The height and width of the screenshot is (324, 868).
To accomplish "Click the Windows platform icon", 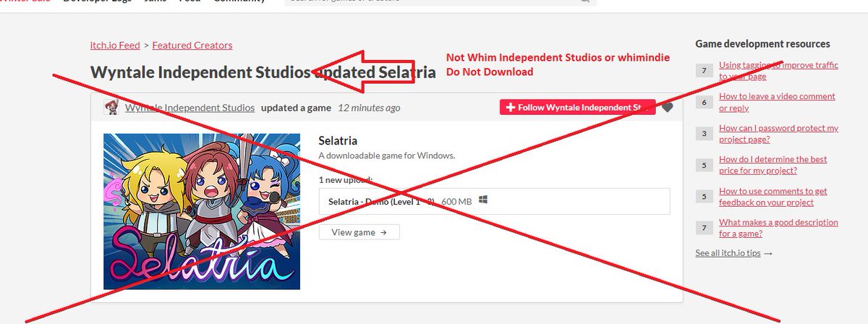I will (482, 200).
